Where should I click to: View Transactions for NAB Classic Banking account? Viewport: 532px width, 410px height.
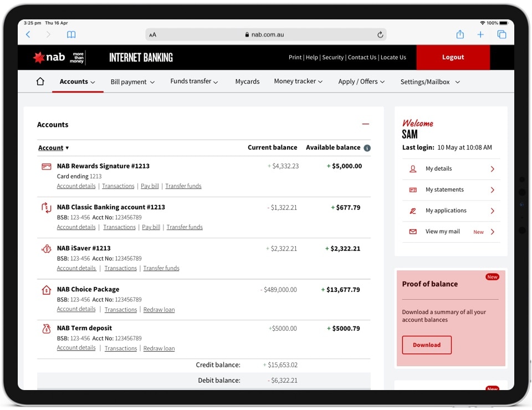[120, 227]
